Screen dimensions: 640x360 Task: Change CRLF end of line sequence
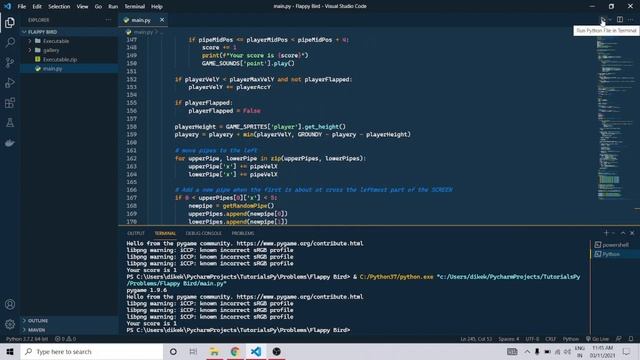[551, 339]
